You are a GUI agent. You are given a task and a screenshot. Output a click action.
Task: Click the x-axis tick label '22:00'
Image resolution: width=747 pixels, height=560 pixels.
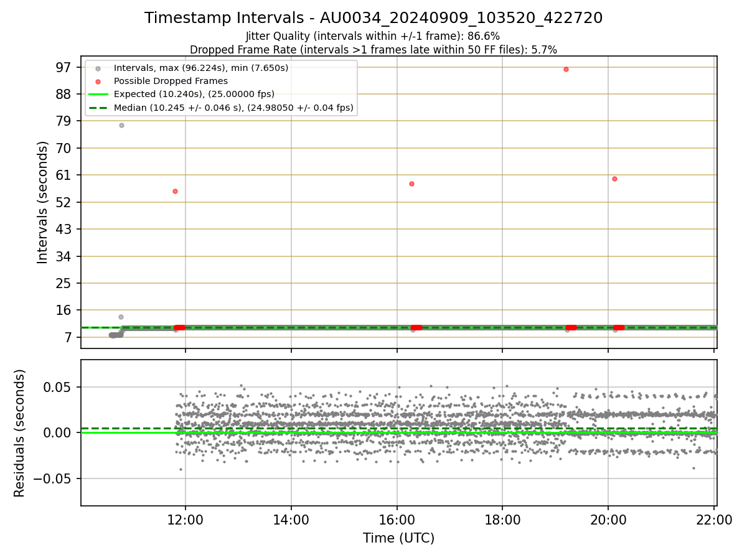coord(714,519)
